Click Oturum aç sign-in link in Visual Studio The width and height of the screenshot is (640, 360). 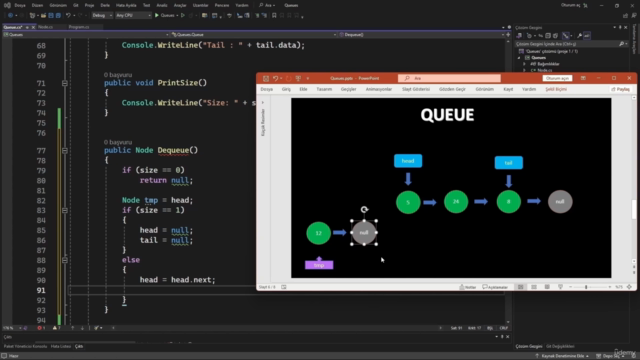point(570,5)
